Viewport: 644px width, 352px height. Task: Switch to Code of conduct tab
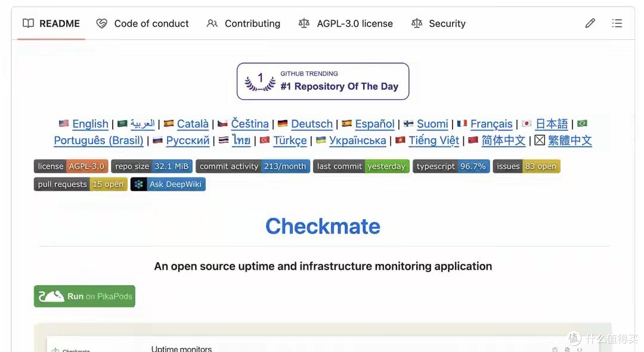(143, 23)
